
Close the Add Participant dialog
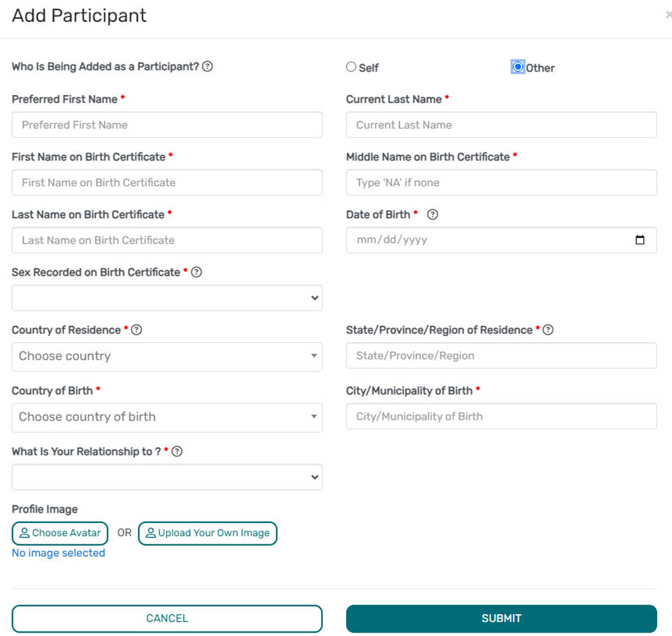pos(668,15)
